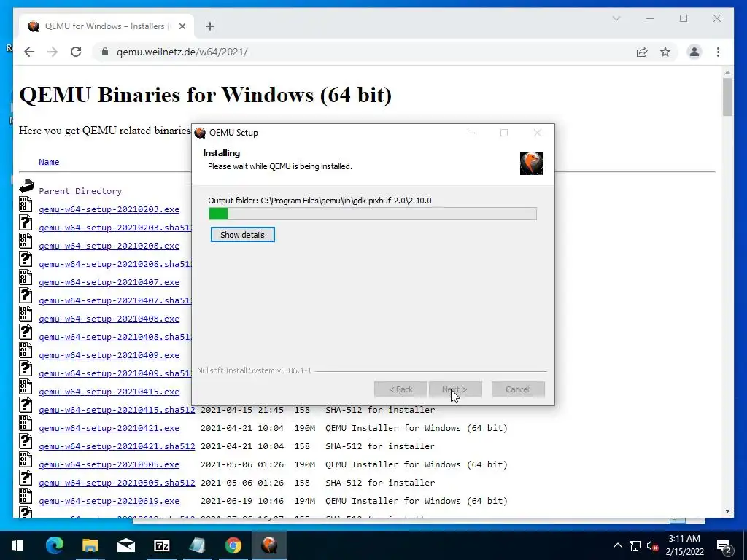The image size is (747, 560).
Task: Open qemu-w64-setup-20210505.sha512 link
Action: click(117, 483)
